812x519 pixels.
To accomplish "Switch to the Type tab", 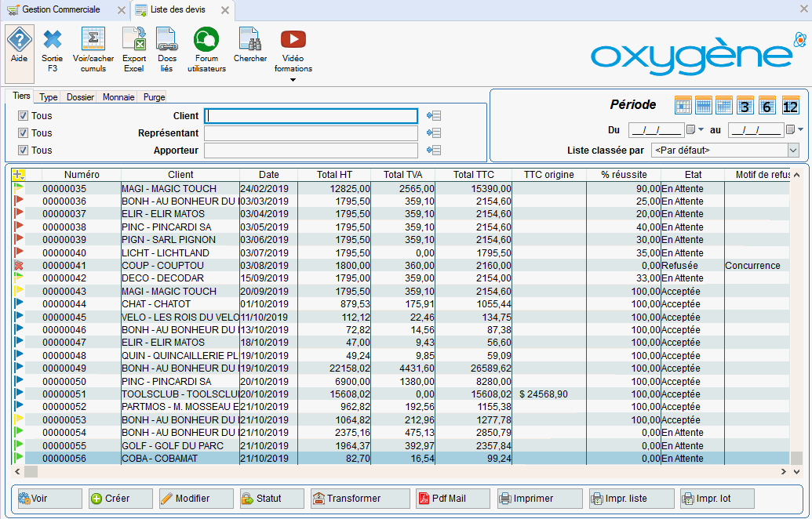I will 49,96.
